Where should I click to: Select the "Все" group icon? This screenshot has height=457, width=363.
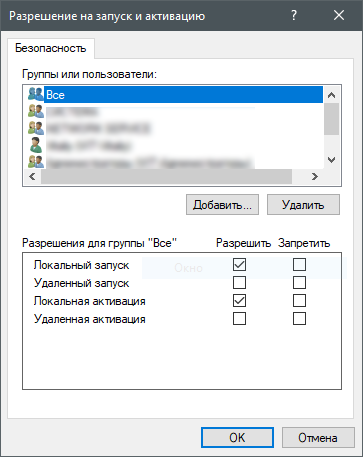[x=36, y=94]
